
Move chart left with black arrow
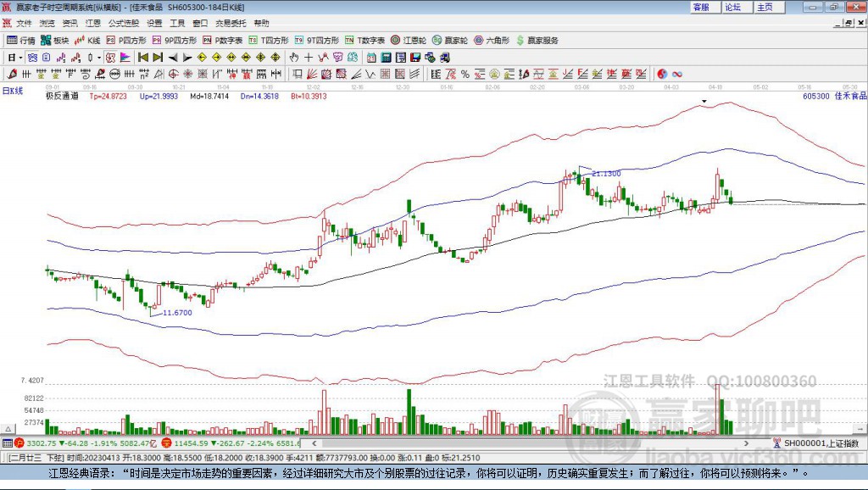(173, 58)
